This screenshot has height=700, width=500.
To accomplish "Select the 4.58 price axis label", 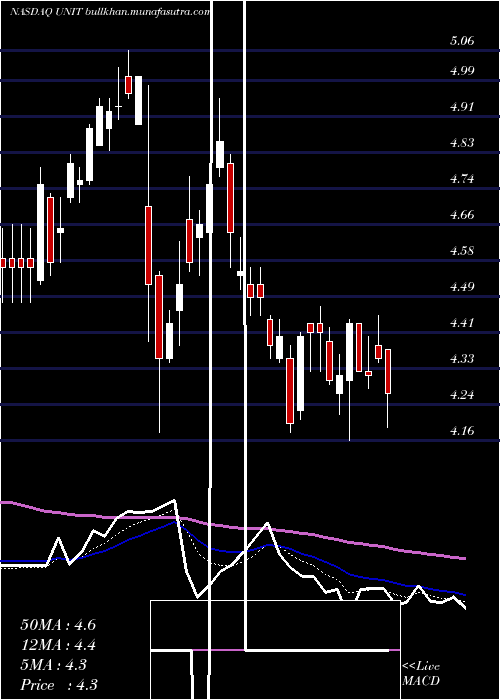I will (x=462, y=250).
